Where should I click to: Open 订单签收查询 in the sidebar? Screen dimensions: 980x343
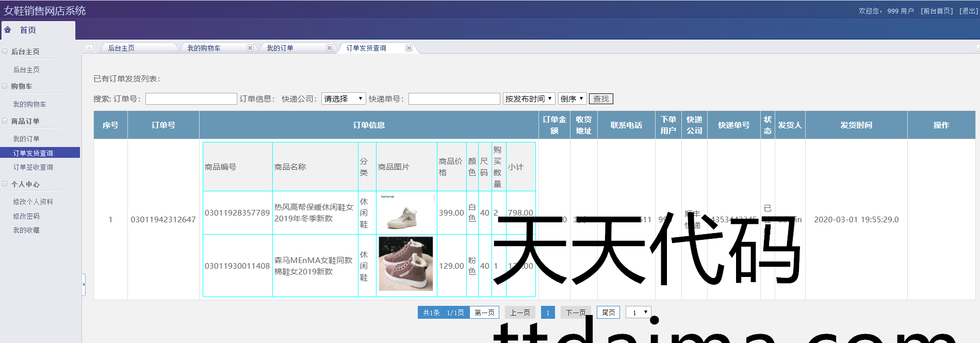(33, 167)
